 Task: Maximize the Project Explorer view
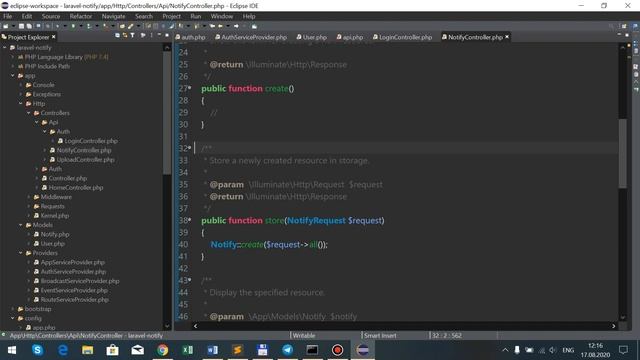pyautogui.click(x=167, y=36)
